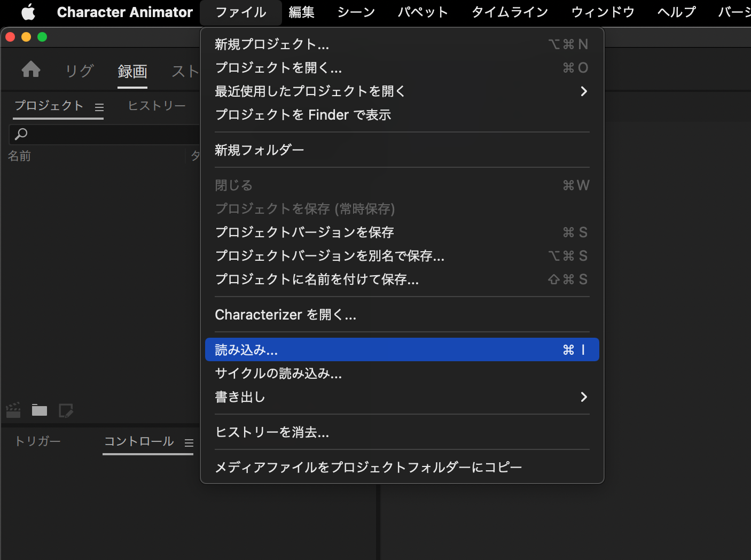Expand 最近使用したプロジェクトを開く submenu
Image resolution: width=751 pixels, height=560 pixels.
402,91
